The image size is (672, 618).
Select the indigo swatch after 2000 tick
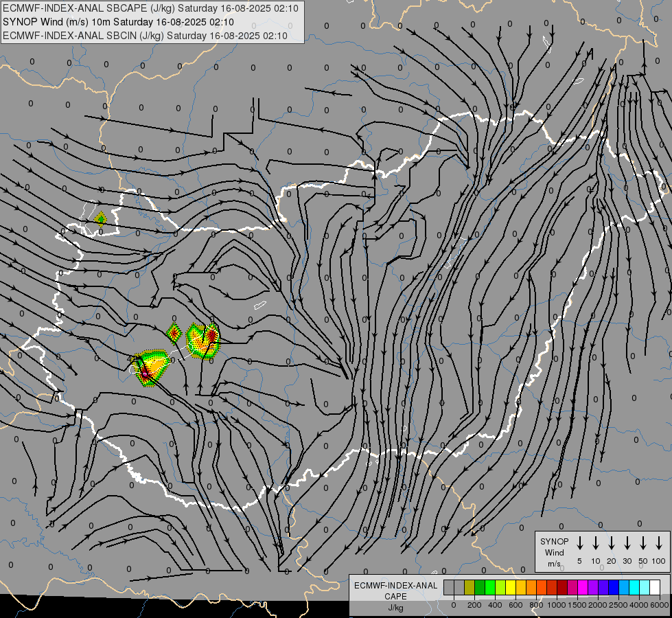(603, 588)
